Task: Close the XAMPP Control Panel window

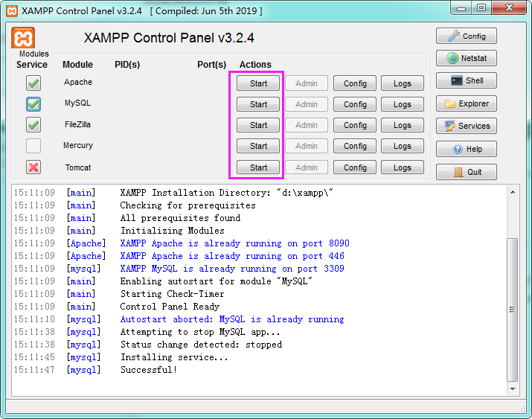Action: tap(509, 8)
